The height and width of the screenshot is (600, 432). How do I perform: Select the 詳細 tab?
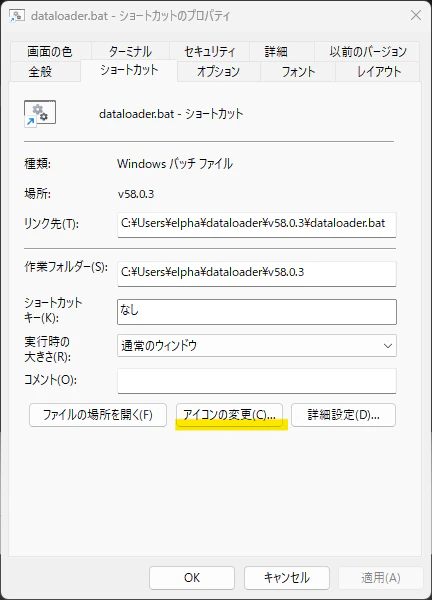282,51
